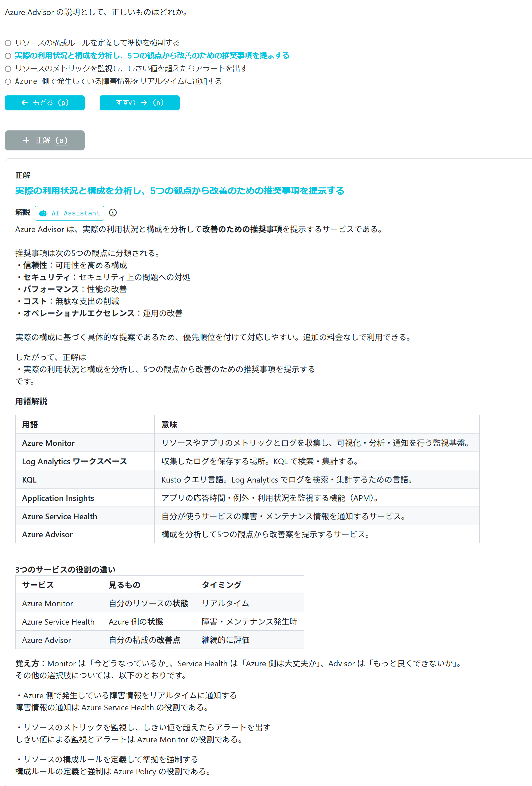Screen dimensions: 532x786
Task: Click the 正解 section label
Action: tap(23, 175)
